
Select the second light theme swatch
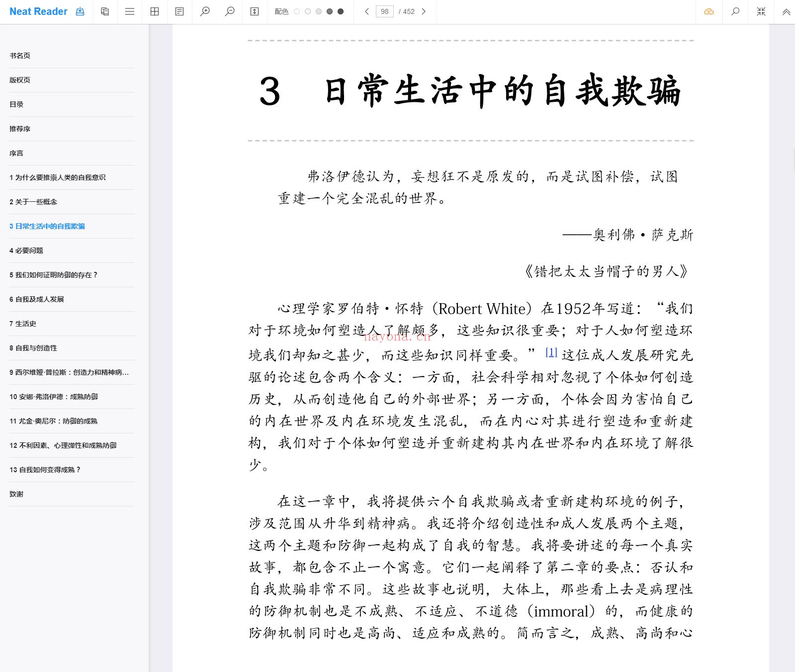(x=308, y=11)
